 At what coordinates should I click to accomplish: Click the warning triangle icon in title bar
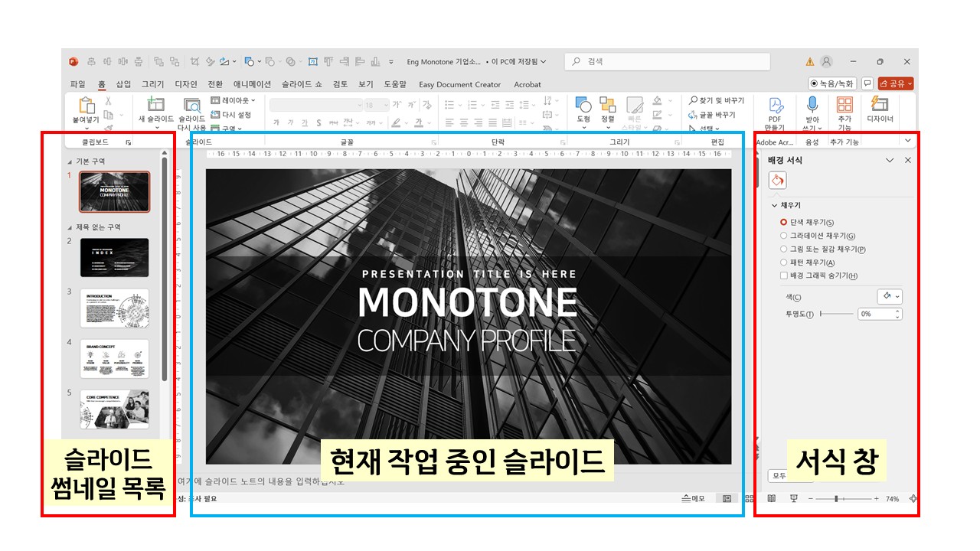pyautogui.click(x=810, y=62)
